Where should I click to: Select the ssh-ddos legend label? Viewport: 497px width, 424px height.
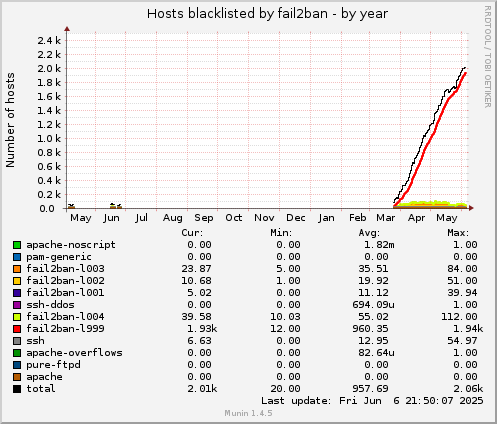pyautogui.click(x=50, y=305)
